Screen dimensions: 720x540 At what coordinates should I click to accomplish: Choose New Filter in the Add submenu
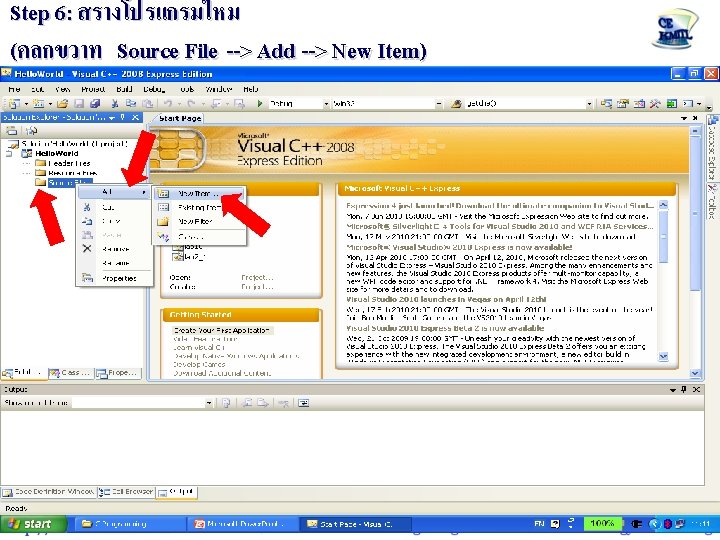pos(199,221)
